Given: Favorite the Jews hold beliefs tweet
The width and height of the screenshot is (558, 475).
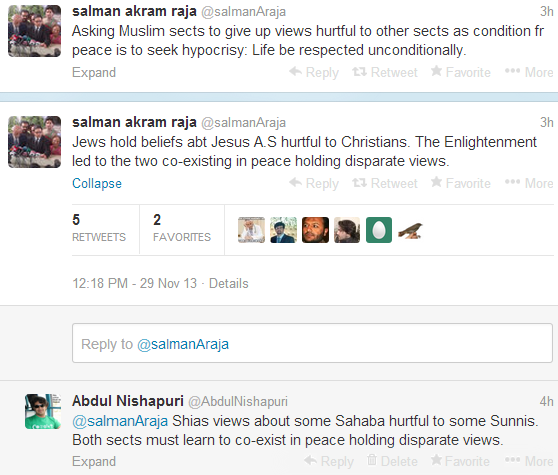Looking at the screenshot, I should [x=460, y=183].
